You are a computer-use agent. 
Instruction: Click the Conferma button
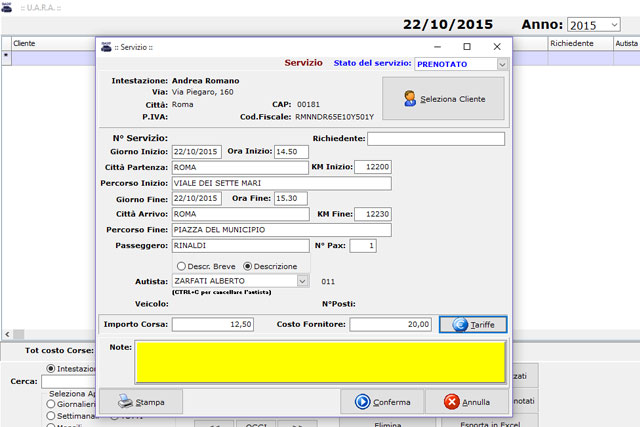tap(383, 402)
